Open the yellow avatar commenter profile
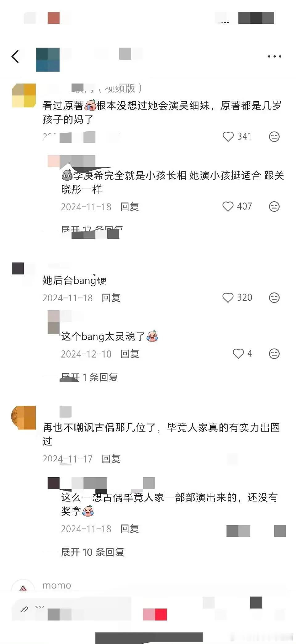 (24, 95)
